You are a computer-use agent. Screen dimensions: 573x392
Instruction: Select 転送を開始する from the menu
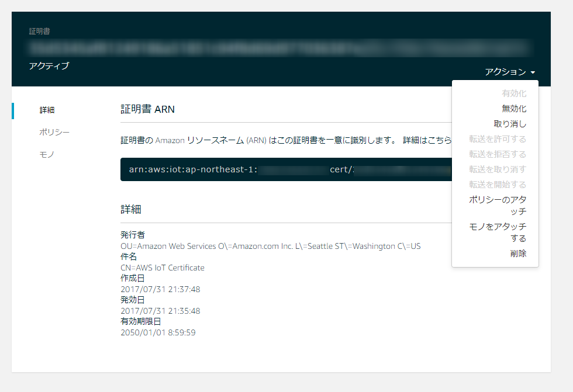coord(498,185)
